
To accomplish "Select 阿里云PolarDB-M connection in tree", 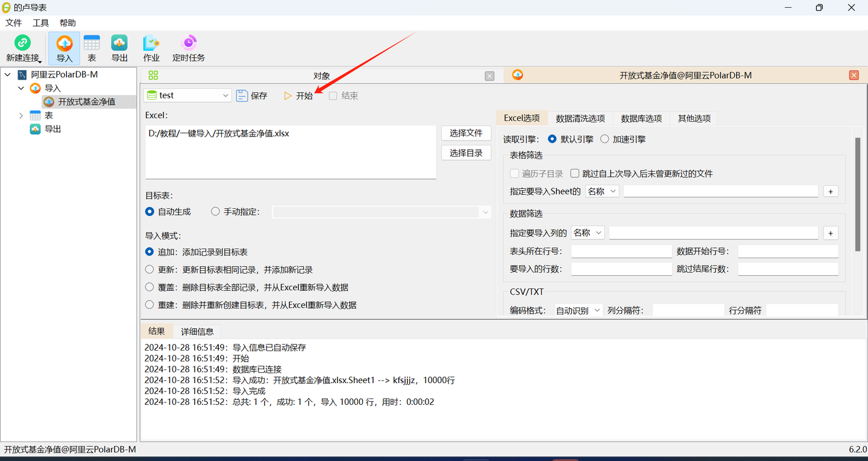I will pyautogui.click(x=64, y=75).
